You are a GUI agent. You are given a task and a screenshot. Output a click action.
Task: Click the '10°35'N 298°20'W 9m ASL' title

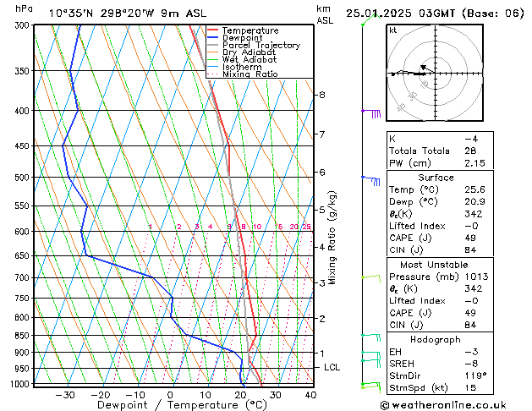coord(128,14)
